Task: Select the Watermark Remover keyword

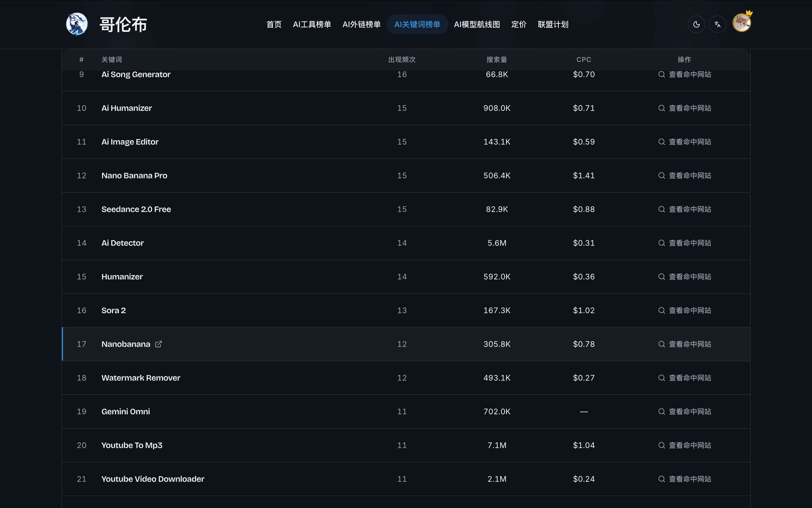Action: tap(141, 378)
